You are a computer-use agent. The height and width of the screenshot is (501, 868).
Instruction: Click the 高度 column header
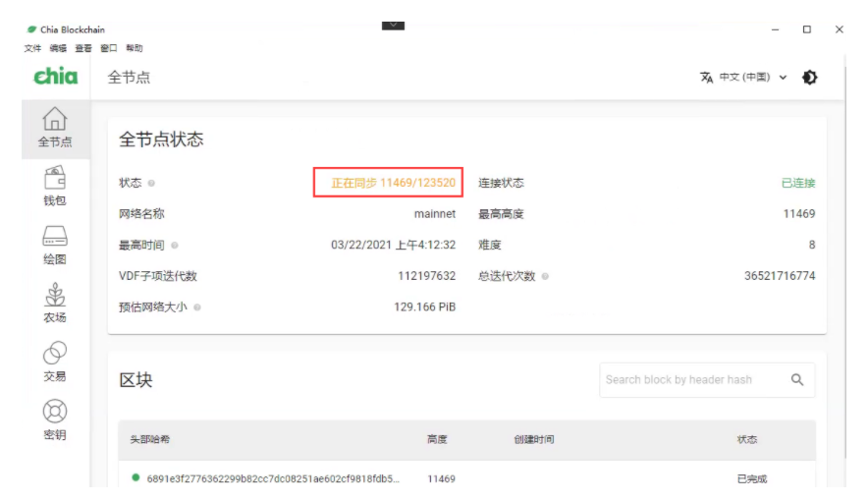pos(437,439)
